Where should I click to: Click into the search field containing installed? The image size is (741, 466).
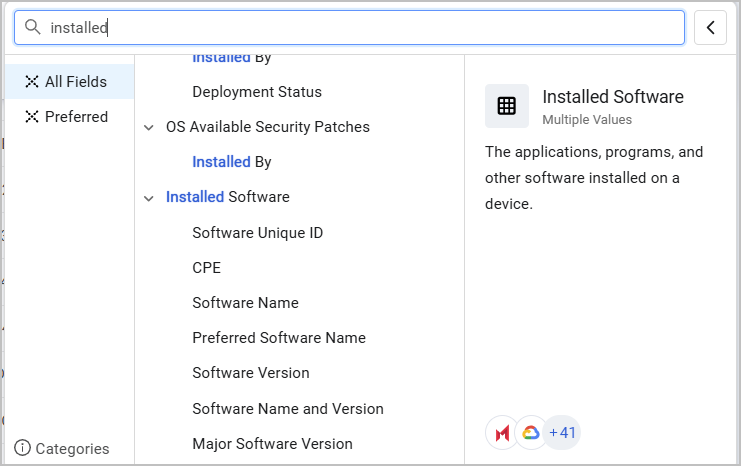[x=350, y=27]
